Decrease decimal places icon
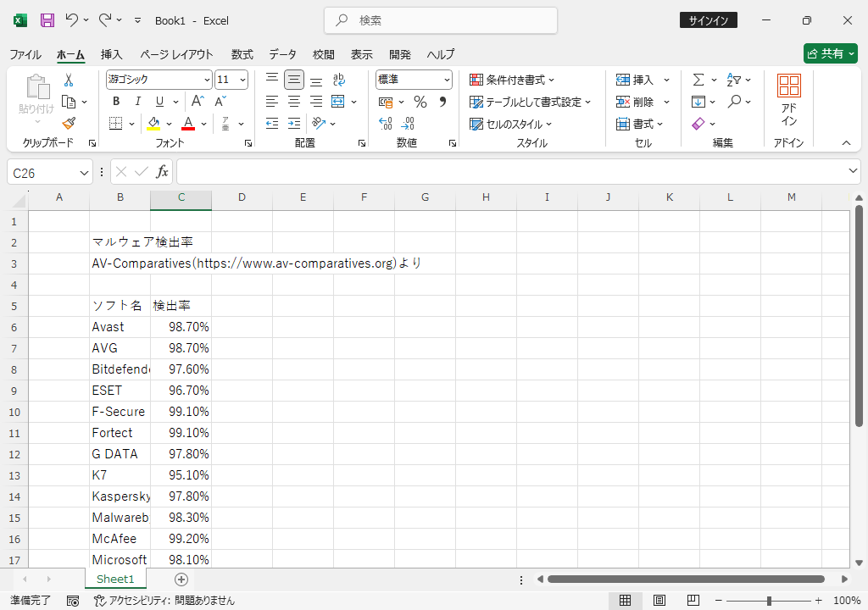The height and width of the screenshot is (610, 868). pos(408,124)
